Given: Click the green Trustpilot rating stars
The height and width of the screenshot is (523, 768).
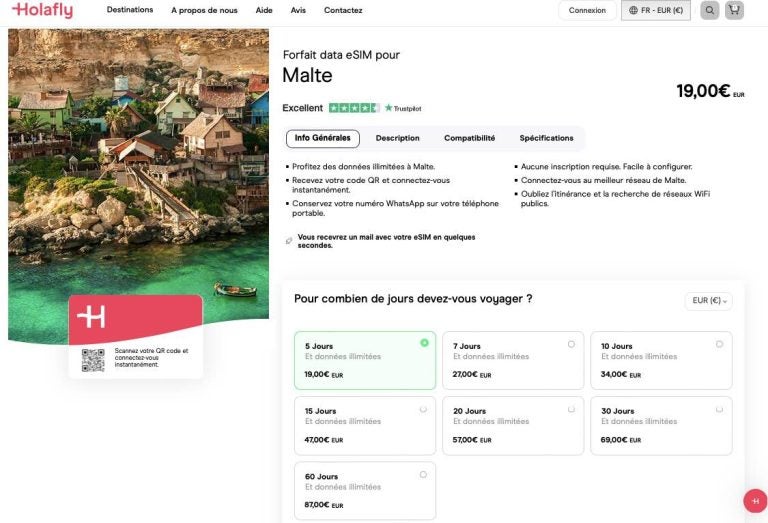Looking at the screenshot, I should (x=354, y=108).
